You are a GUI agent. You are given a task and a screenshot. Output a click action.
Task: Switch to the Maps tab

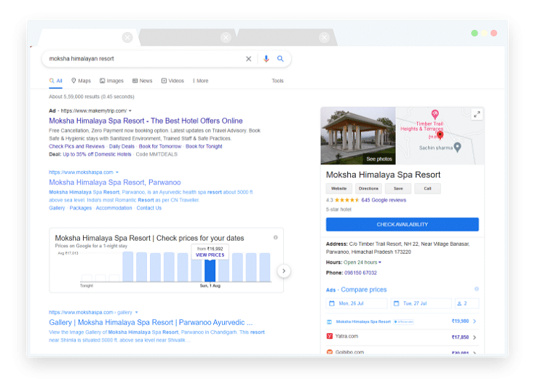[82, 81]
